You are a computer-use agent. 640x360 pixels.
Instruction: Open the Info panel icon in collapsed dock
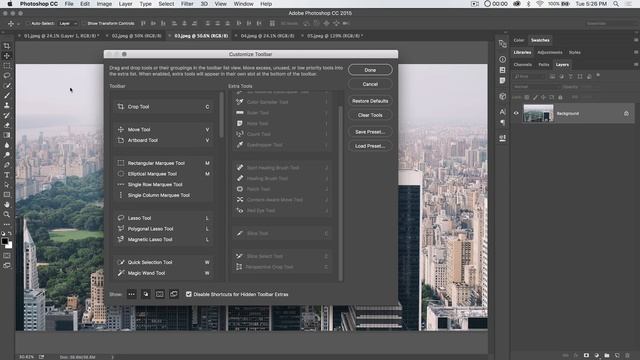502,60
